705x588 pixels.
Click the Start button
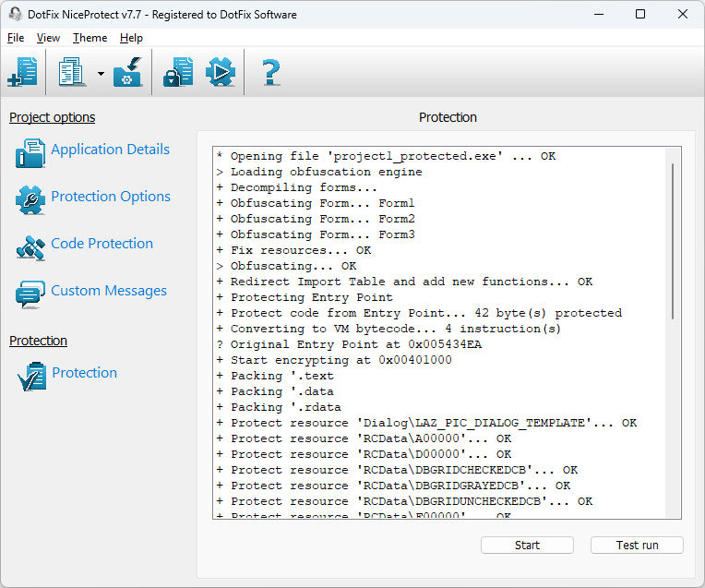pos(527,546)
